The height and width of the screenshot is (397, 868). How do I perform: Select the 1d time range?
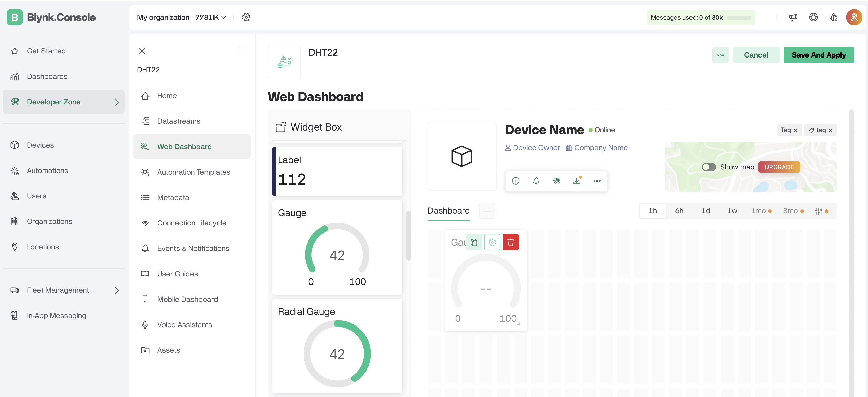pos(706,211)
